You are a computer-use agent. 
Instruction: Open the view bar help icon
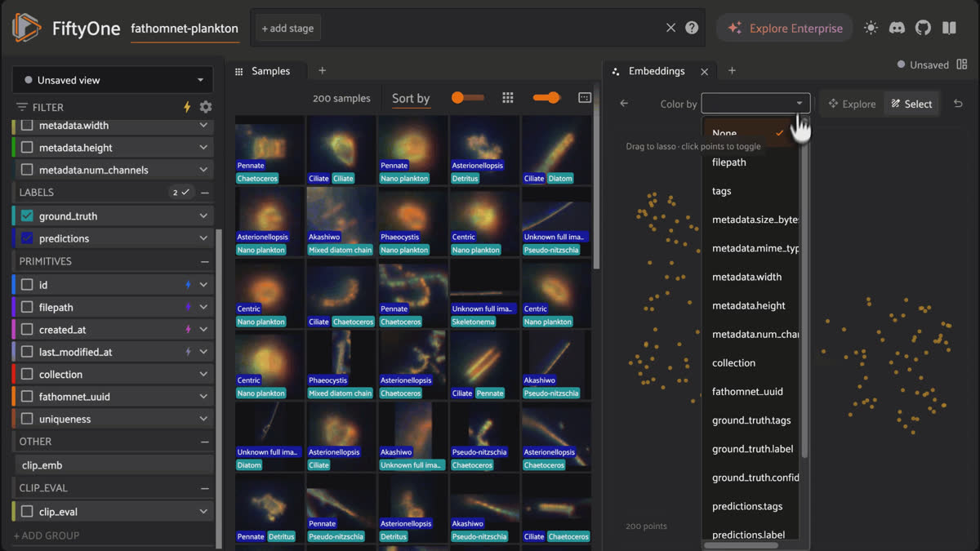tap(692, 28)
